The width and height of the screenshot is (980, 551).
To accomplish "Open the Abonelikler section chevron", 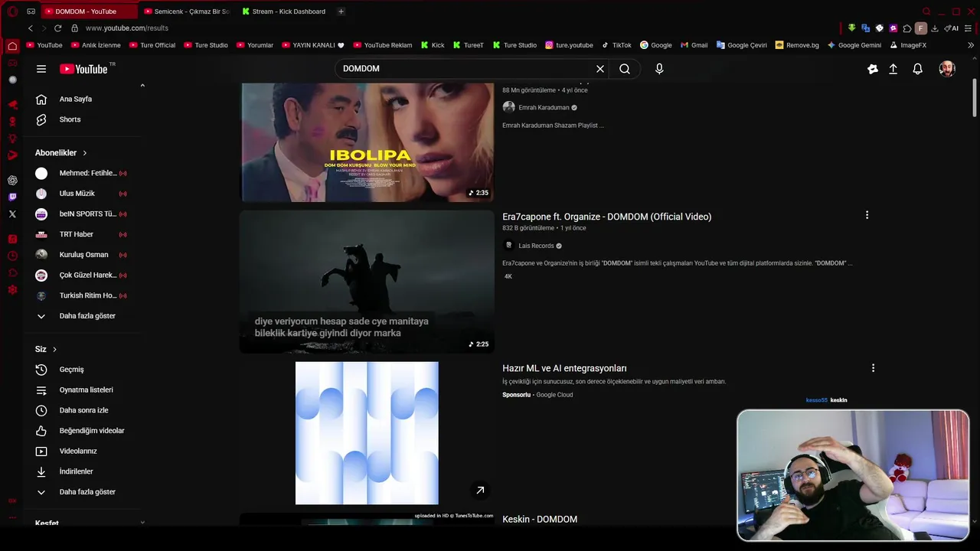I will [x=84, y=153].
